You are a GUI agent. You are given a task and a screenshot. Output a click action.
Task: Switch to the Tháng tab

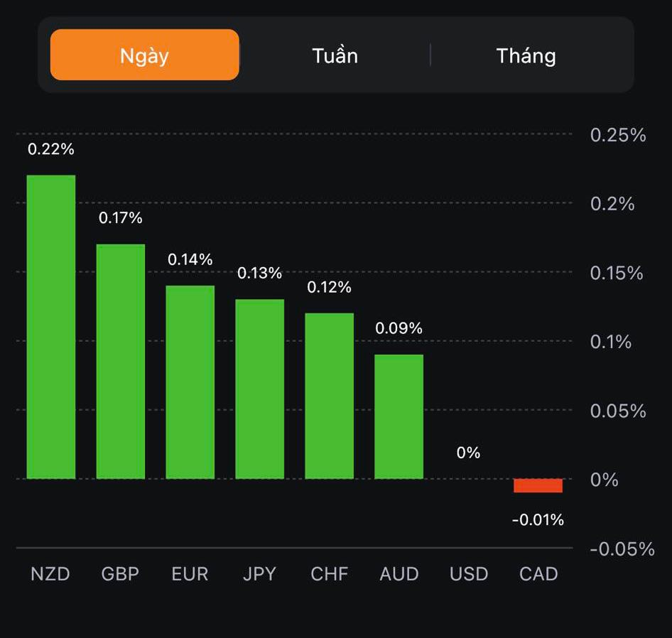click(x=526, y=55)
